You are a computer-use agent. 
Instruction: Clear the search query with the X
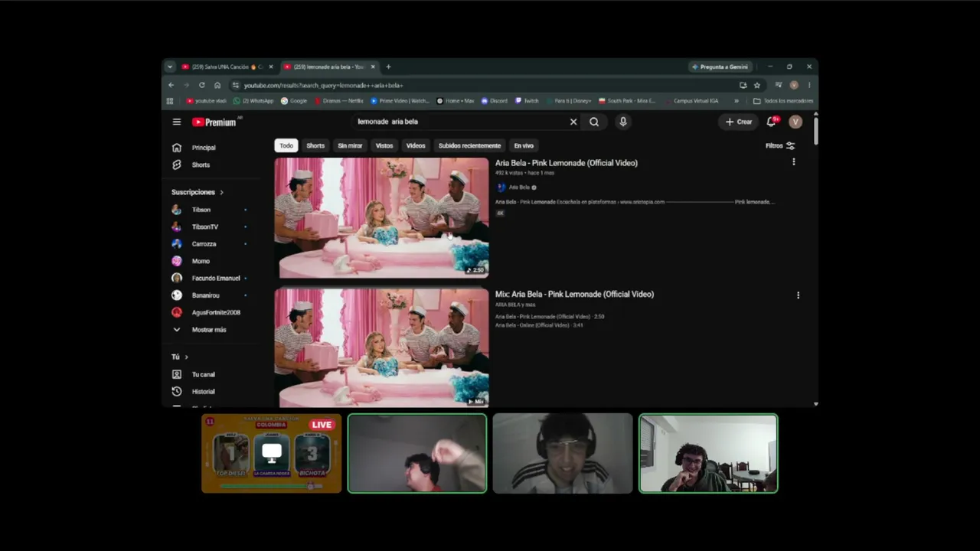pyautogui.click(x=573, y=122)
